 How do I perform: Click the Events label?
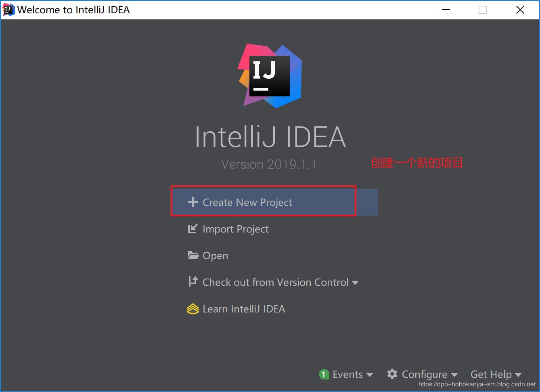(347, 374)
